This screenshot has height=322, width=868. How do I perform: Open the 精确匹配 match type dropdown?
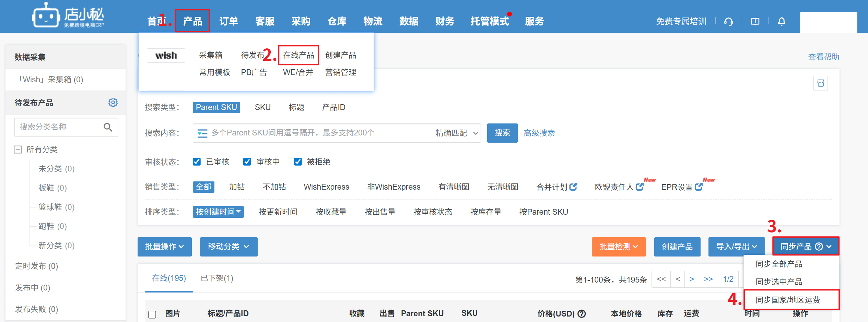[456, 133]
